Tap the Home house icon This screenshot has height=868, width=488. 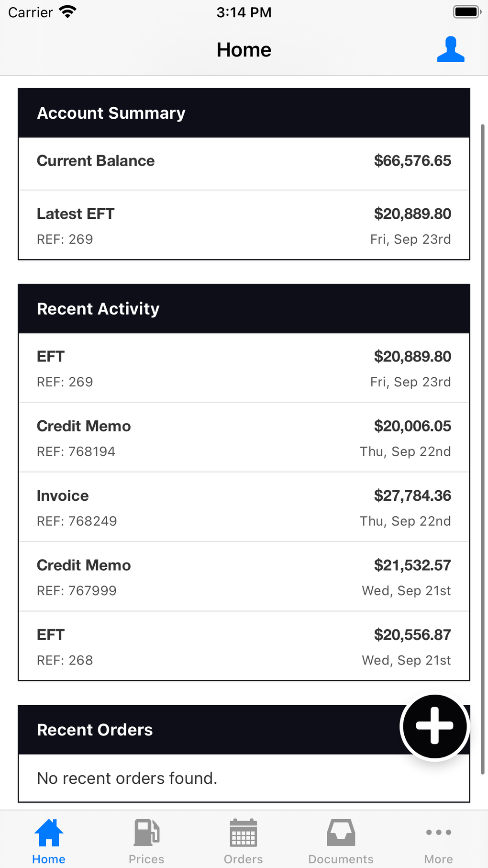[x=49, y=833]
